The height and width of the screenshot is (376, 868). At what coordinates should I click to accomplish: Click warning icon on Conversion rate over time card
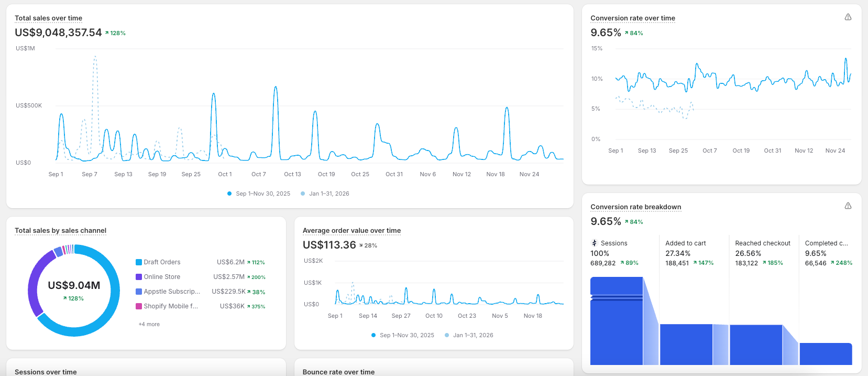click(848, 17)
